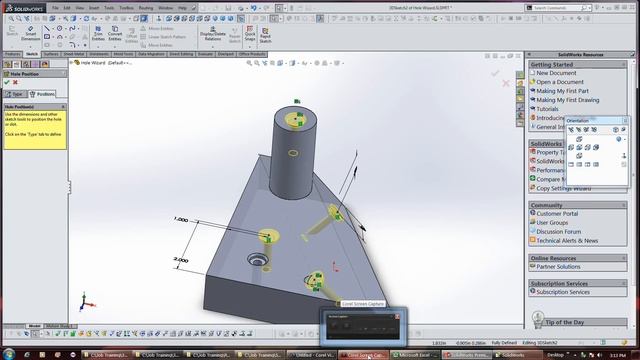Switch to the Sheet Metal command tab
Image resolution: width=640 pixels, height=360 pixels.
(x=73, y=54)
